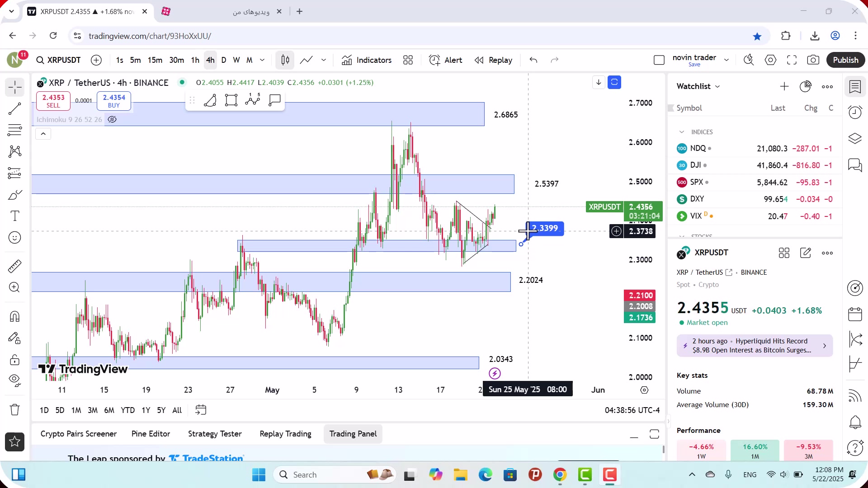868x488 pixels.
Task: Add symbol to compare with plus
Action: (x=96, y=60)
